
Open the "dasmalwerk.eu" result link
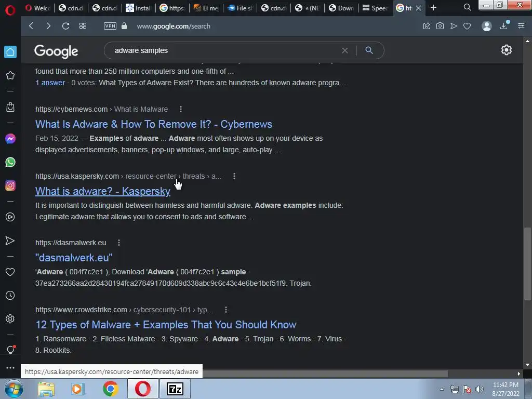point(74,258)
